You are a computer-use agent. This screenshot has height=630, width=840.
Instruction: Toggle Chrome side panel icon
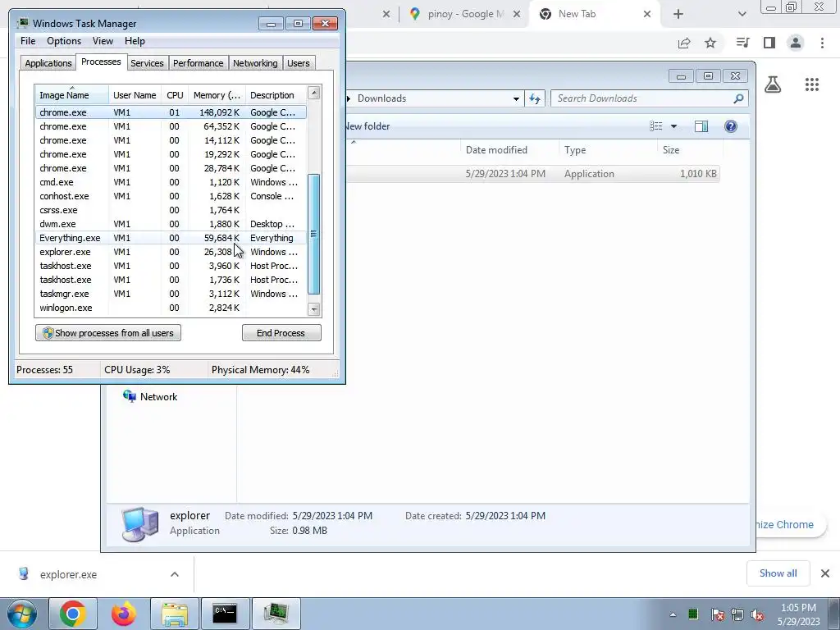[769, 43]
